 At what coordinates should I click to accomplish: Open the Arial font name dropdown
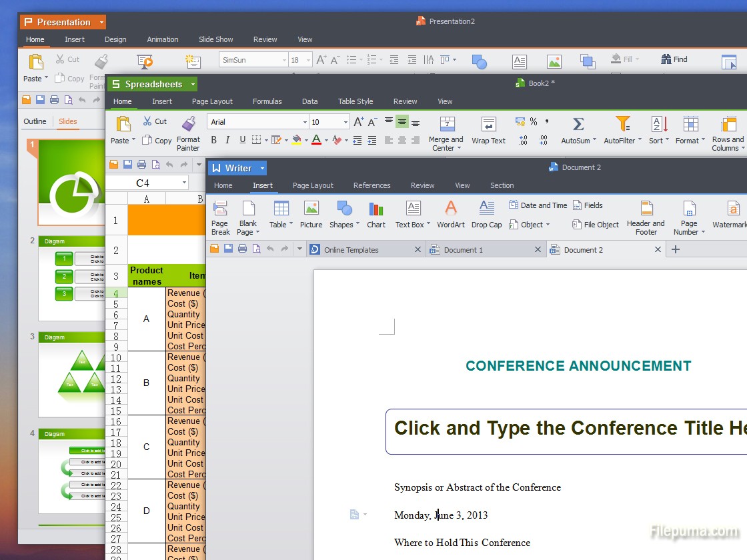305,122
